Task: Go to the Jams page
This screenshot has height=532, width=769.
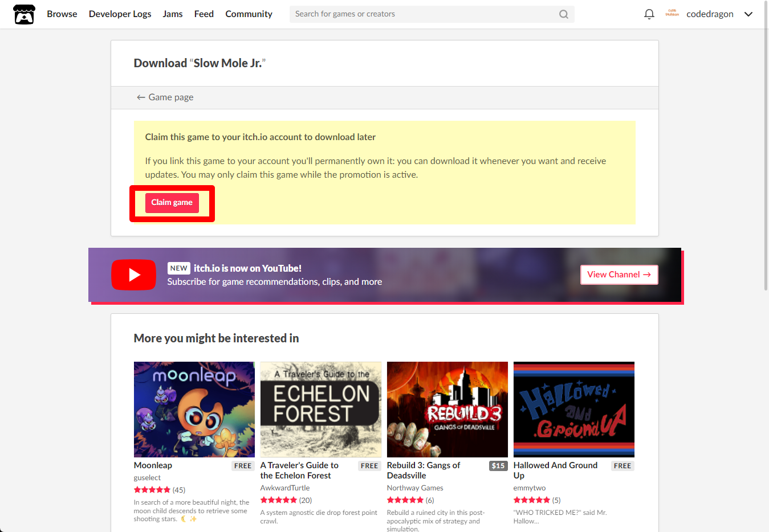Action: pos(172,14)
